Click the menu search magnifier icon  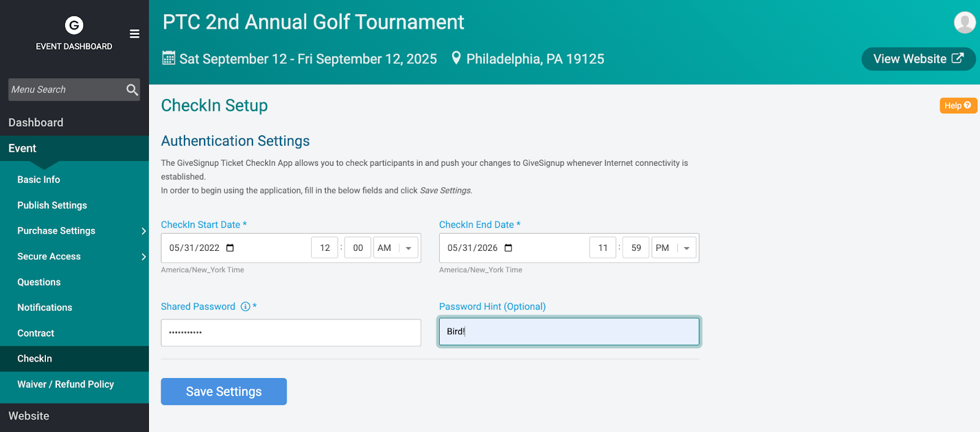132,90
